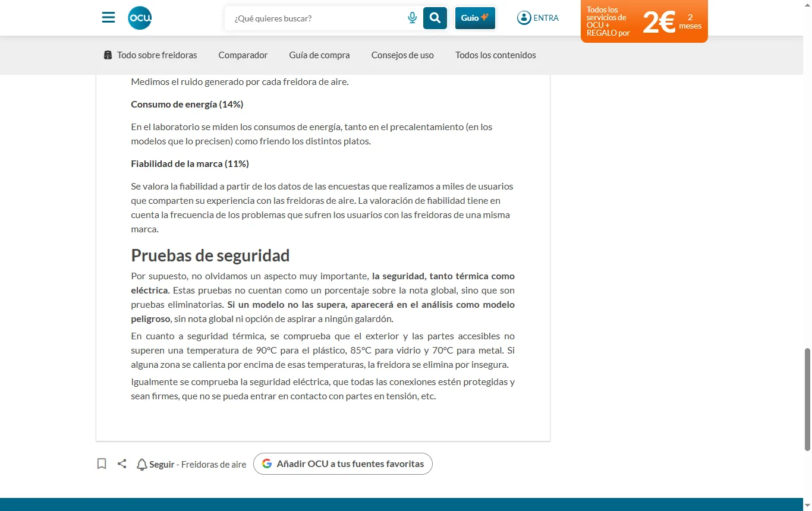Add OCU to favorite Google sources
The image size is (812, 511).
[343, 463]
